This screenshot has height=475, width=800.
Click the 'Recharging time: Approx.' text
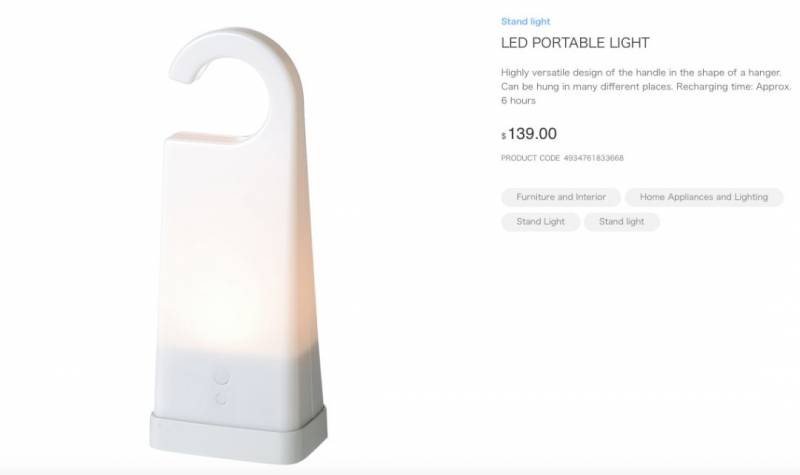[734, 86]
